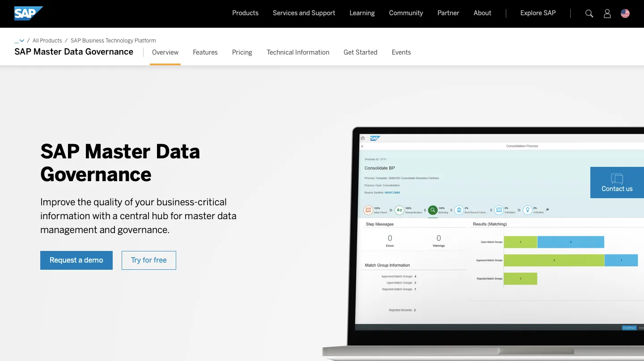Click the Request a demo button
This screenshot has width=644, height=361.
click(x=76, y=260)
